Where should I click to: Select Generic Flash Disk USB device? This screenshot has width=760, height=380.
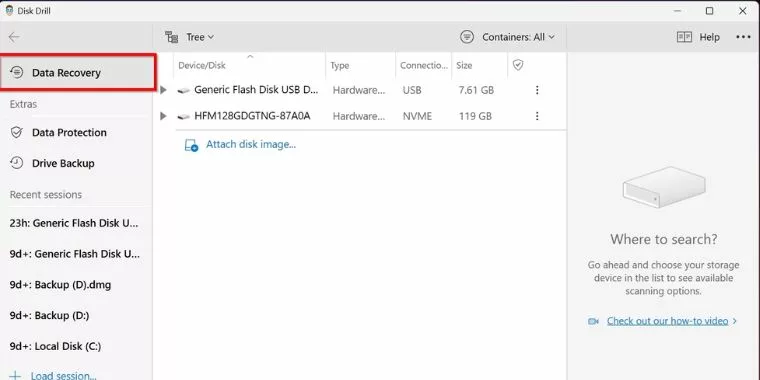click(x=256, y=90)
